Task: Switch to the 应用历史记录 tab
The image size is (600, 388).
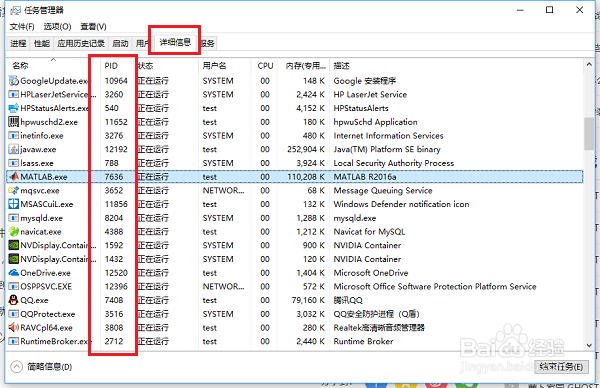Action: (81, 43)
